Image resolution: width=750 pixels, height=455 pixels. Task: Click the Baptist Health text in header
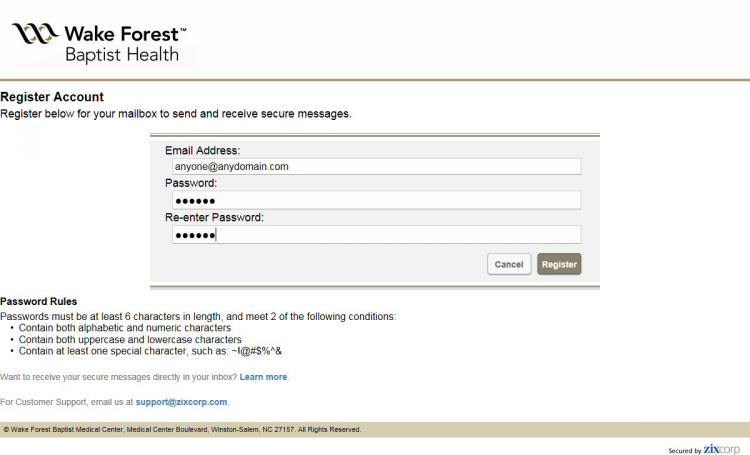tap(122, 55)
